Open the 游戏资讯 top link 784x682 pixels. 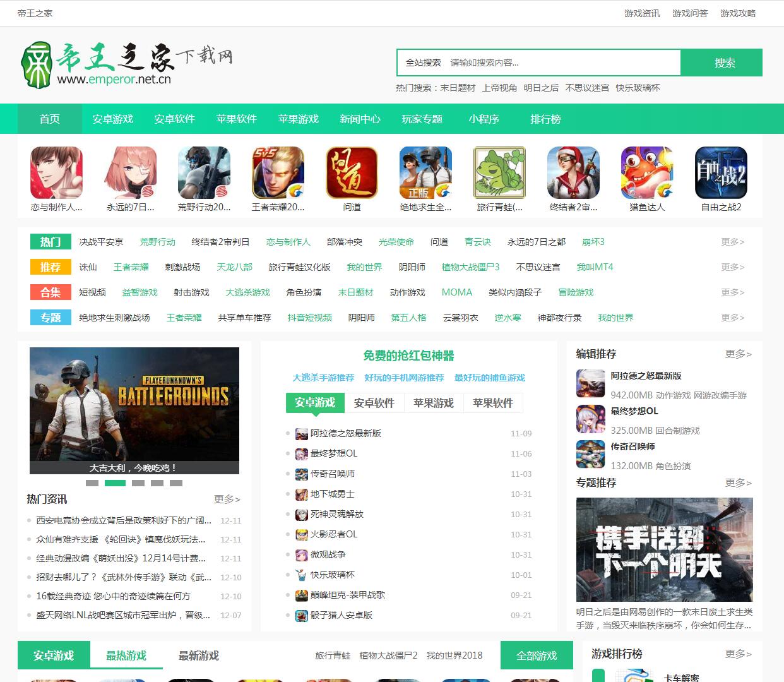click(642, 13)
